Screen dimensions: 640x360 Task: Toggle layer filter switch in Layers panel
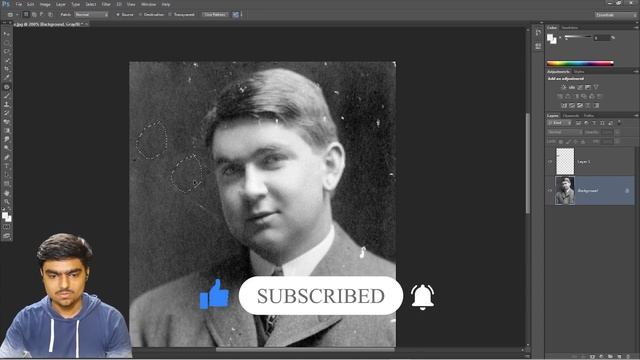click(619, 123)
